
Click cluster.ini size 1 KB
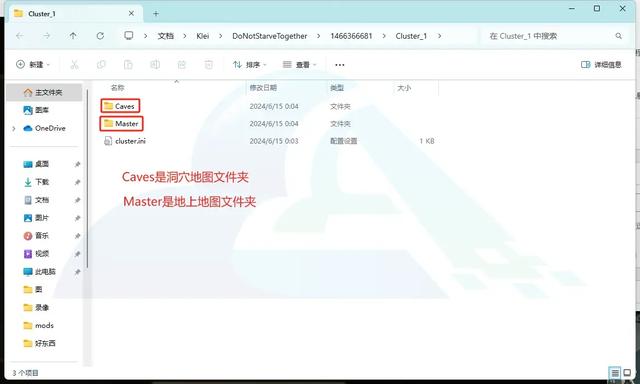tap(427, 141)
